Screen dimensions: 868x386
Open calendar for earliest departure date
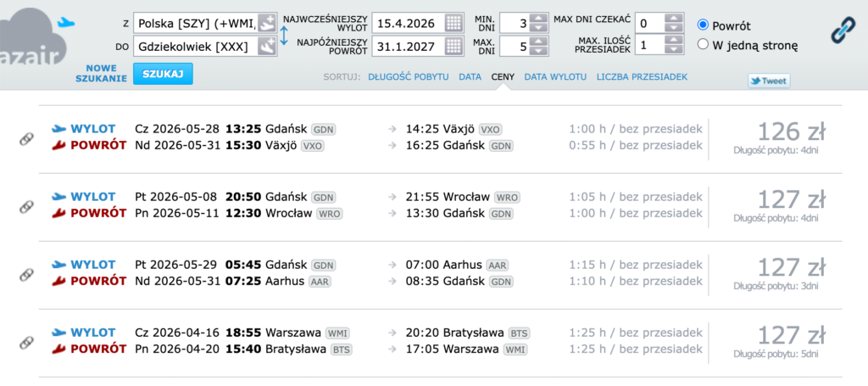453,23
